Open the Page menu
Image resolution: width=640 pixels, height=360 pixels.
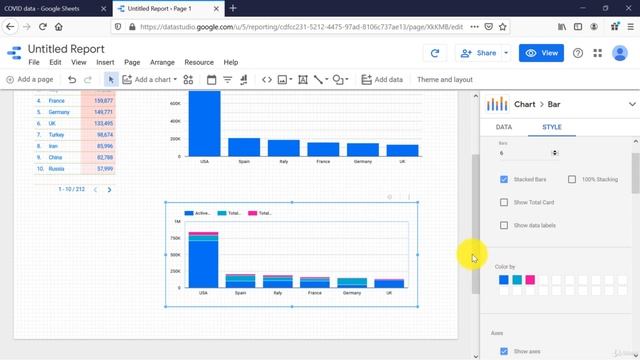[x=132, y=62]
